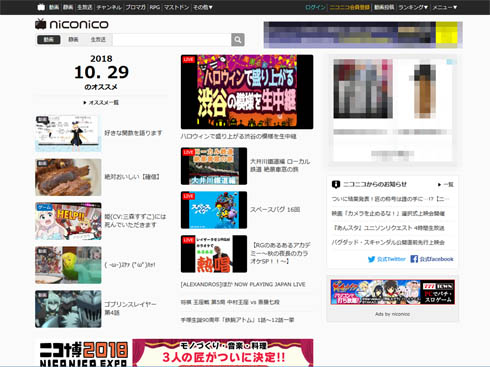Click the Ads by niconico label
490x367 pixels.
tap(392, 314)
